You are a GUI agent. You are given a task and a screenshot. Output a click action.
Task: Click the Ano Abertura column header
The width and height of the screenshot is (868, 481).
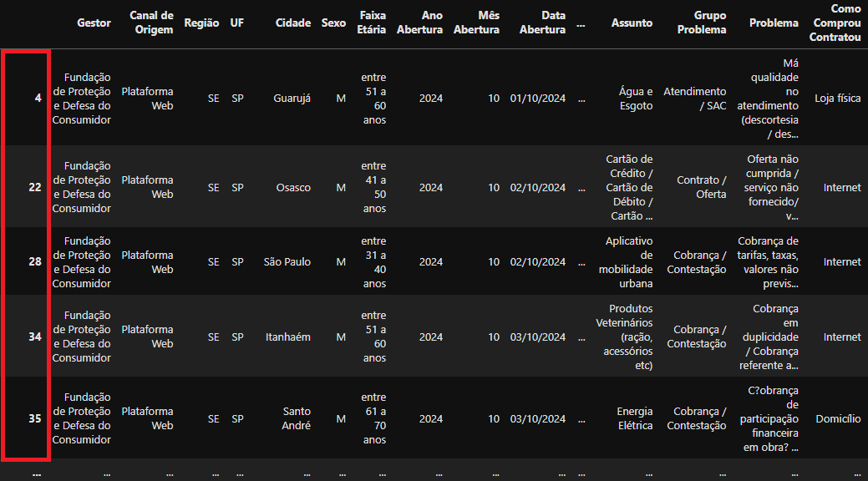[419, 23]
